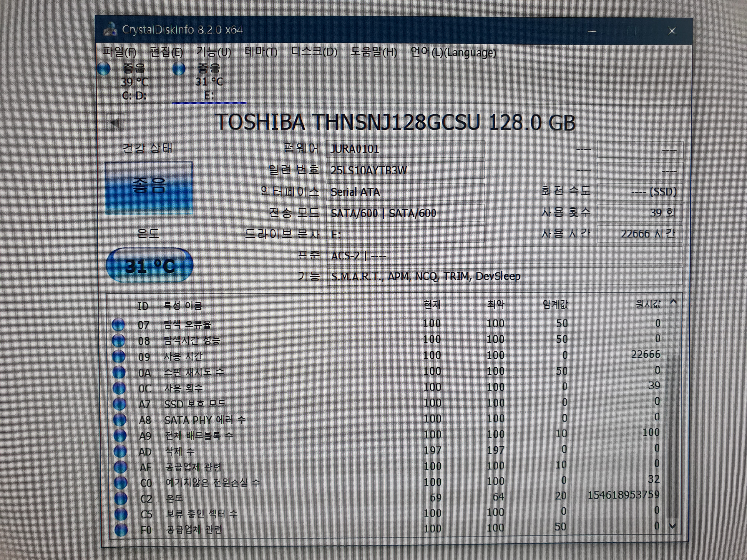The image size is (747, 560).
Task: Open the 도움말(H) menu
Action: coord(373,52)
